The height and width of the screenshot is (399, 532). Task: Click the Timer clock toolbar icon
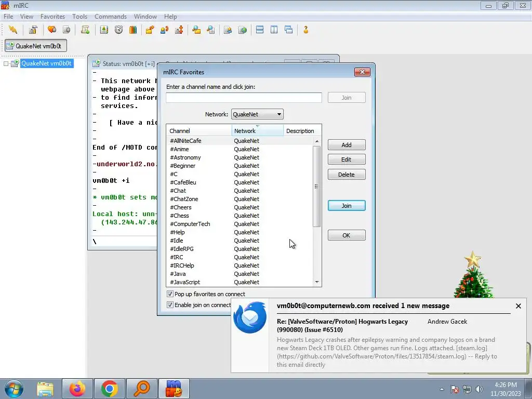point(118,30)
